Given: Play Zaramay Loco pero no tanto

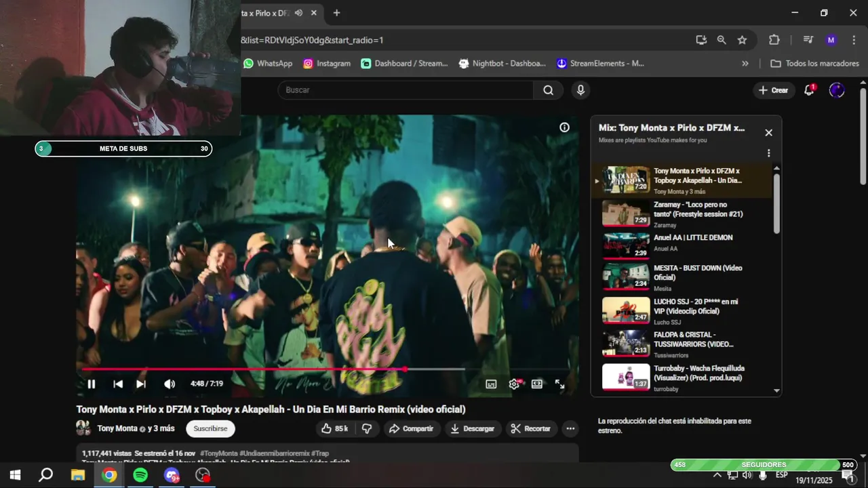Looking at the screenshot, I should pyautogui.click(x=682, y=214).
